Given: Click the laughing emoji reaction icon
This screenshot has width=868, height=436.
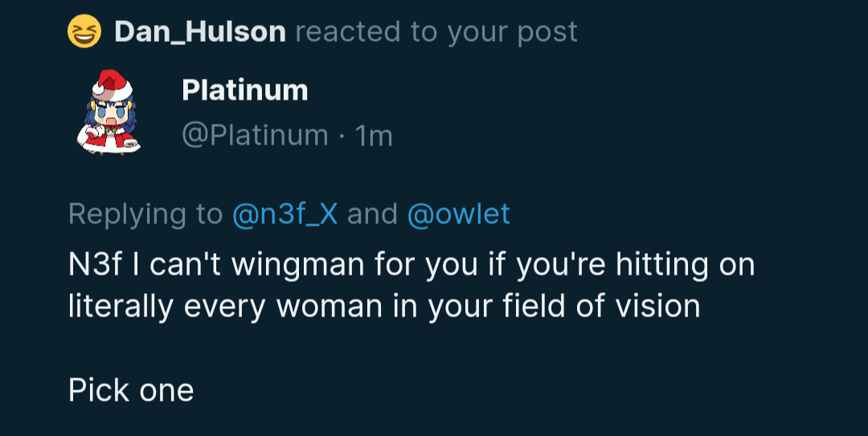Looking at the screenshot, I should pyautogui.click(x=84, y=32).
